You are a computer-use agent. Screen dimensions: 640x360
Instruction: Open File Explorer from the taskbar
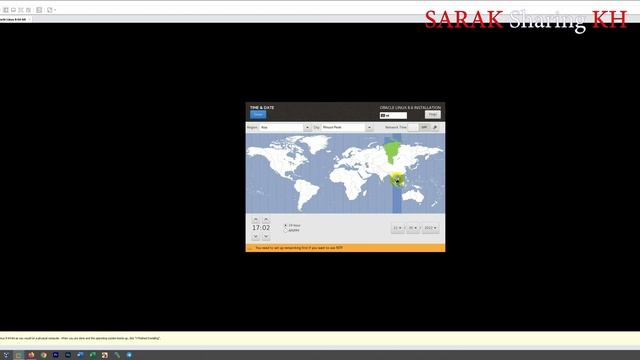click(18, 355)
